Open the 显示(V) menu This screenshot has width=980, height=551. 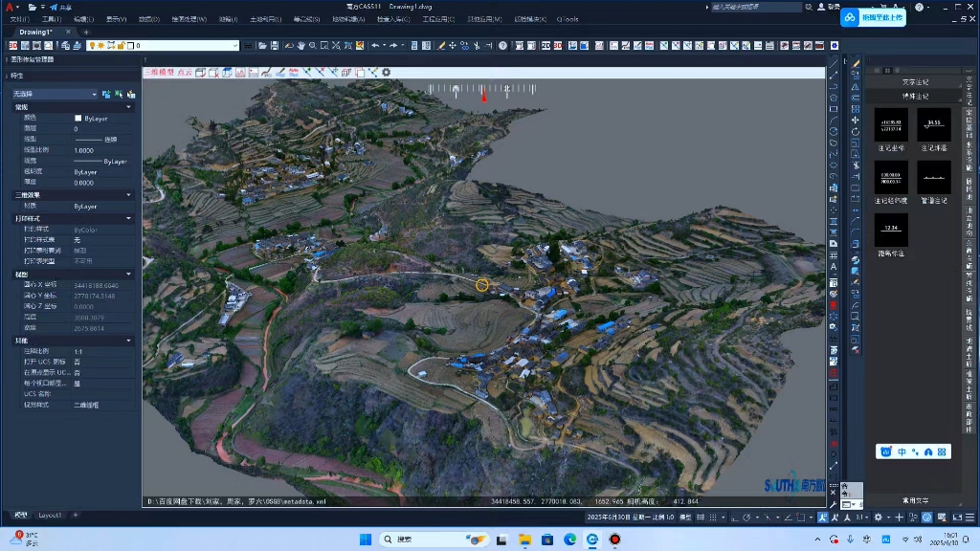tap(116, 19)
